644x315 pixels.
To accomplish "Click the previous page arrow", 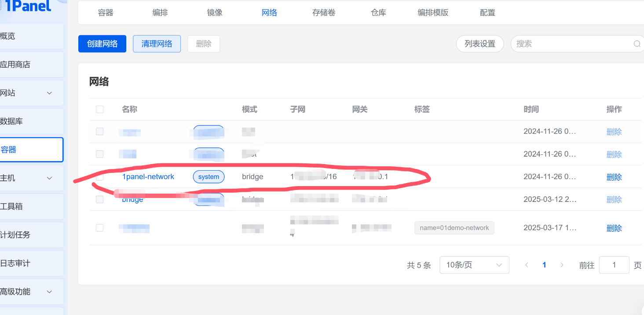I will pyautogui.click(x=527, y=265).
